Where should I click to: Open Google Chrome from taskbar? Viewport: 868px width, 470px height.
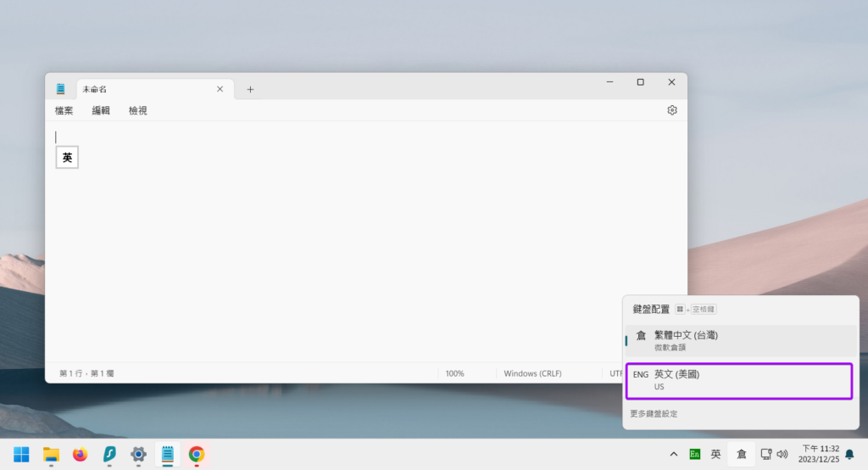[197, 455]
